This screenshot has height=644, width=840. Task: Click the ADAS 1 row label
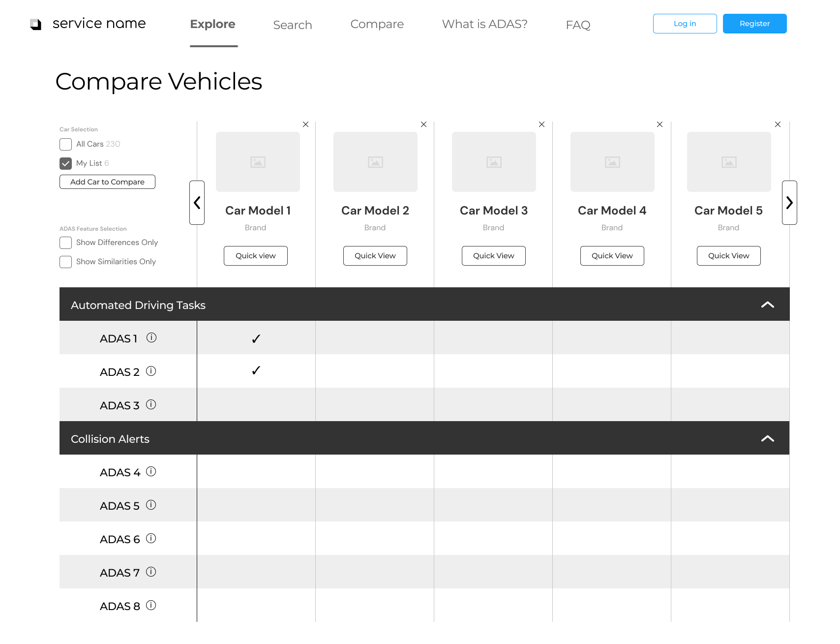tap(119, 338)
